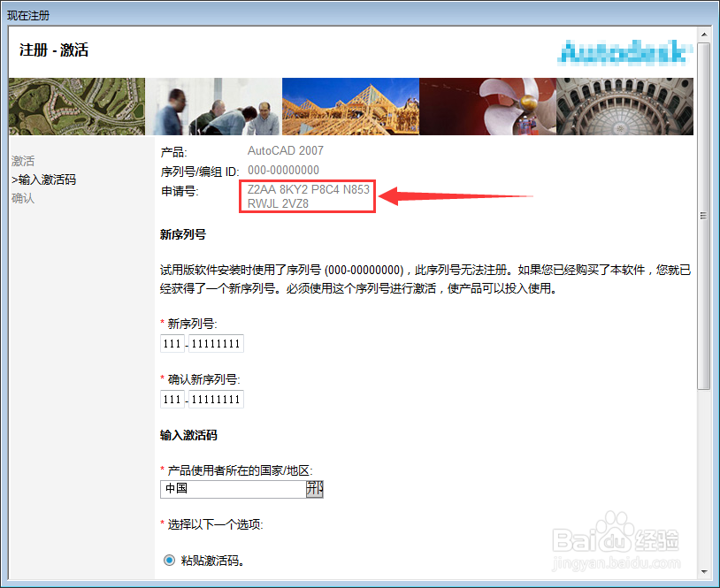Click first 新序列号 three-digit field
The image size is (720, 588).
point(172,343)
